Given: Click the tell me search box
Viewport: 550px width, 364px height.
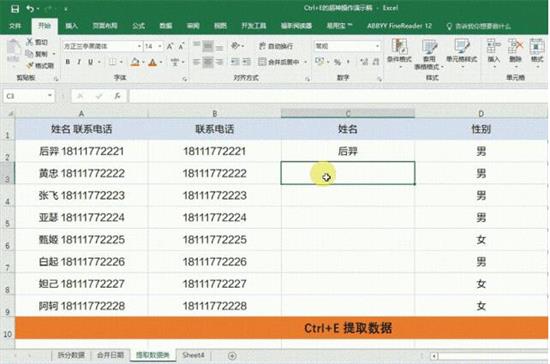Looking at the screenshot, I should (478, 26).
